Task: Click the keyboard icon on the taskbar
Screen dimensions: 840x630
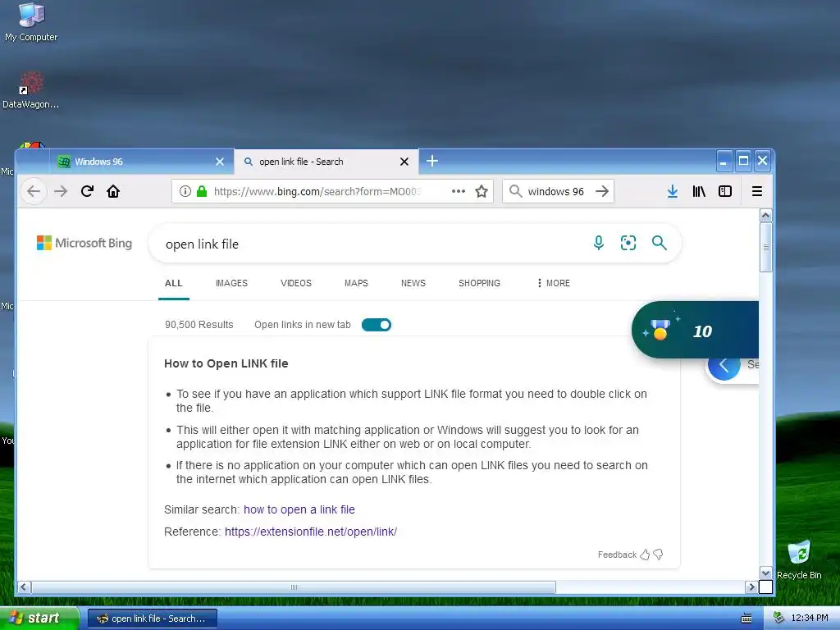Action: [746, 619]
